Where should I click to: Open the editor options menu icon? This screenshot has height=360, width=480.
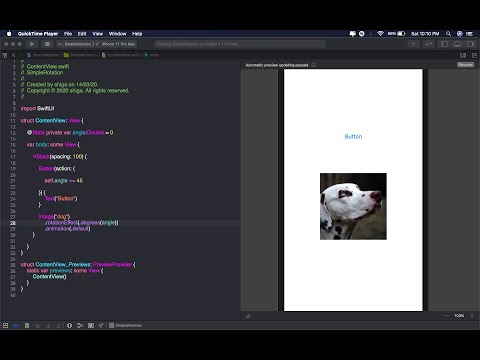(x=463, y=55)
